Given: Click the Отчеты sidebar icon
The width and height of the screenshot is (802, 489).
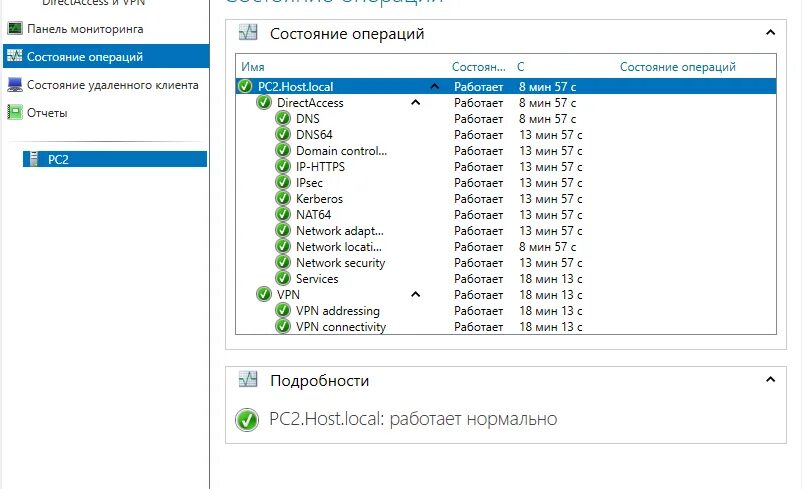Looking at the screenshot, I should click(15, 112).
